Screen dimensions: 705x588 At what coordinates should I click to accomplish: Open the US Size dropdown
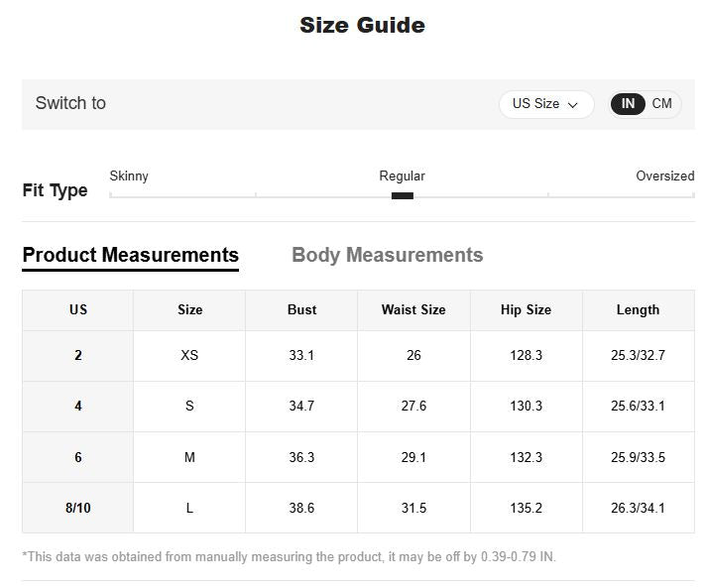coord(544,104)
